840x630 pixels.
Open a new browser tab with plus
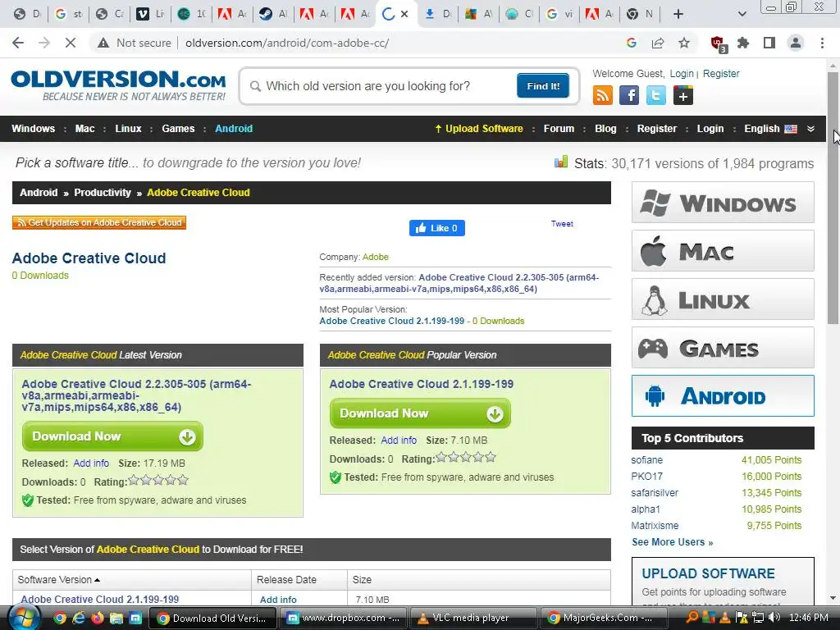[x=678, y=14]
